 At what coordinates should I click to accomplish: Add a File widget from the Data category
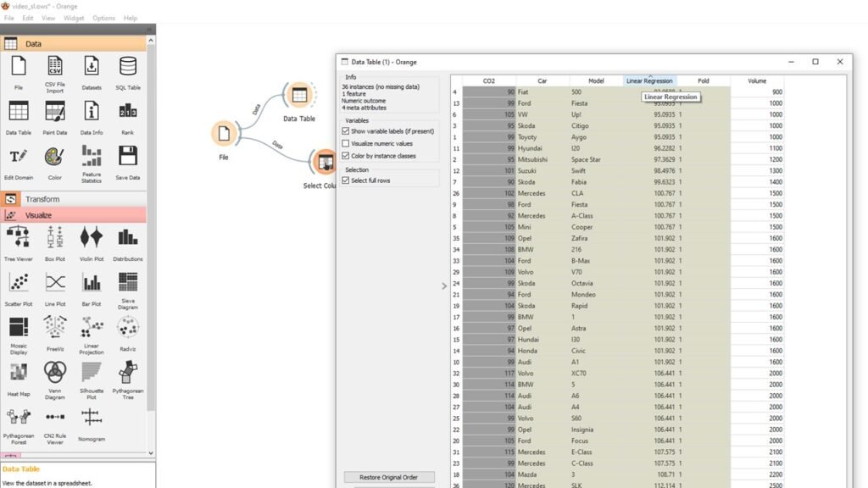(19, 72)
